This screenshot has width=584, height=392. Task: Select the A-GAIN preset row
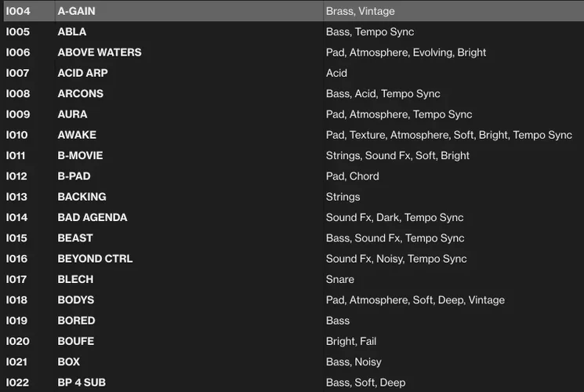tap(77, 11)
